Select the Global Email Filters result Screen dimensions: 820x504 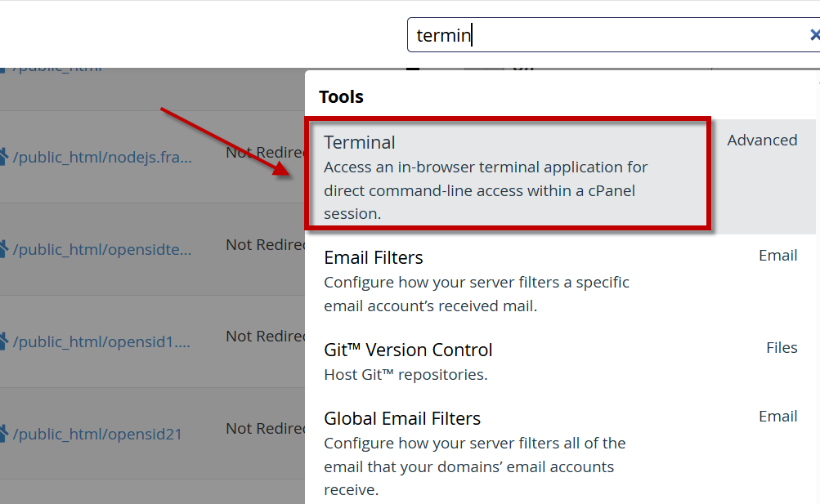pos(402,418)
